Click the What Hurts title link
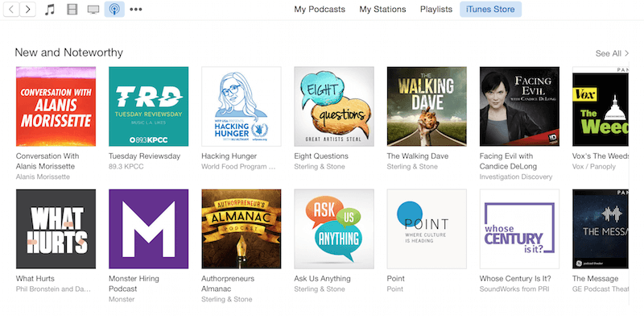 35,279
